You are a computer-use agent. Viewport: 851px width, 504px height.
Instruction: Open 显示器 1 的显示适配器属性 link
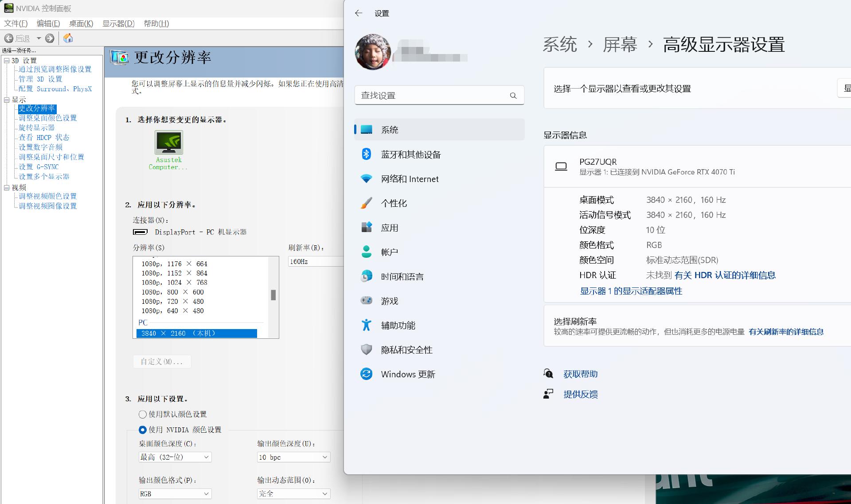[x=631, y=291]
